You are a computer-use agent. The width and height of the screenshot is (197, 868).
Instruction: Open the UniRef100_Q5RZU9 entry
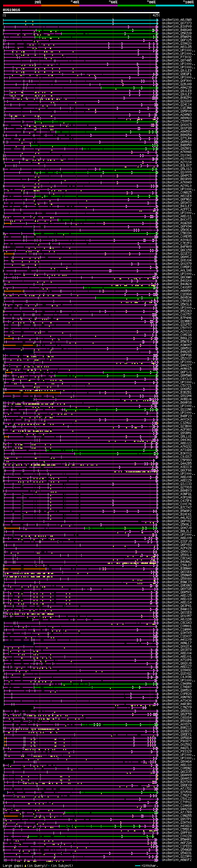[177, 33]
